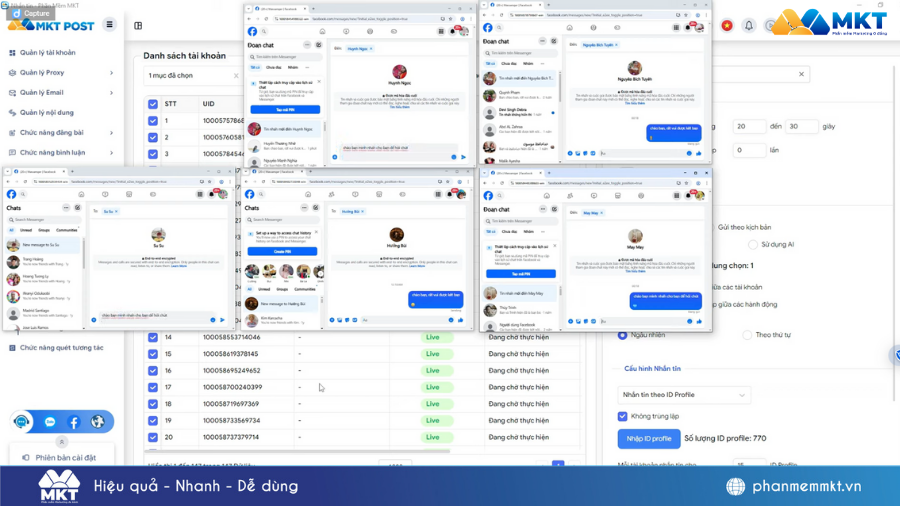This screenshot has height=506, width=900.
Task: Click the Zalo icon in contact bar
Action: point(49,422)
